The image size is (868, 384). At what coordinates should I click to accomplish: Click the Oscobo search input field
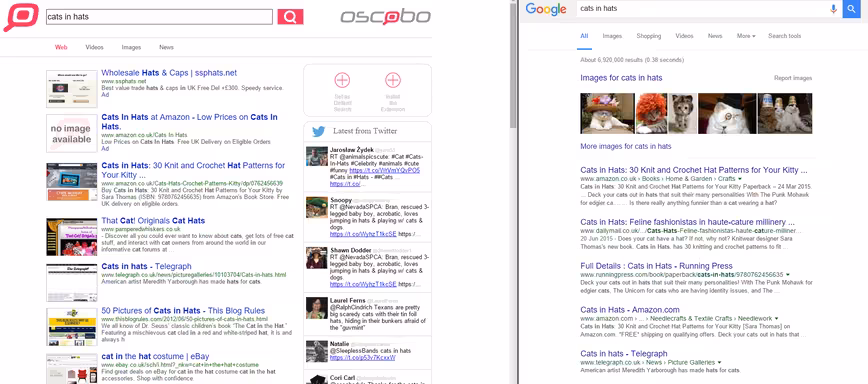[x=159, y=17]
